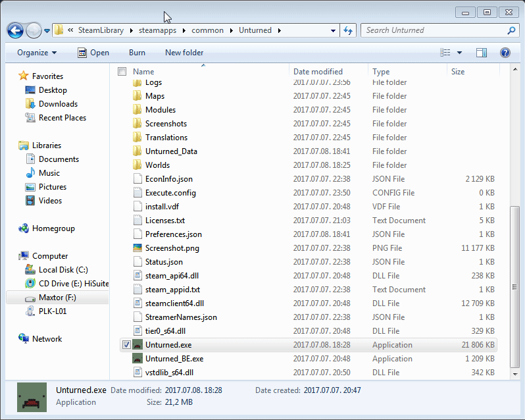Open Recent Places in sidebar
Screen dimensions: 525x420
[x=63, y=118]
